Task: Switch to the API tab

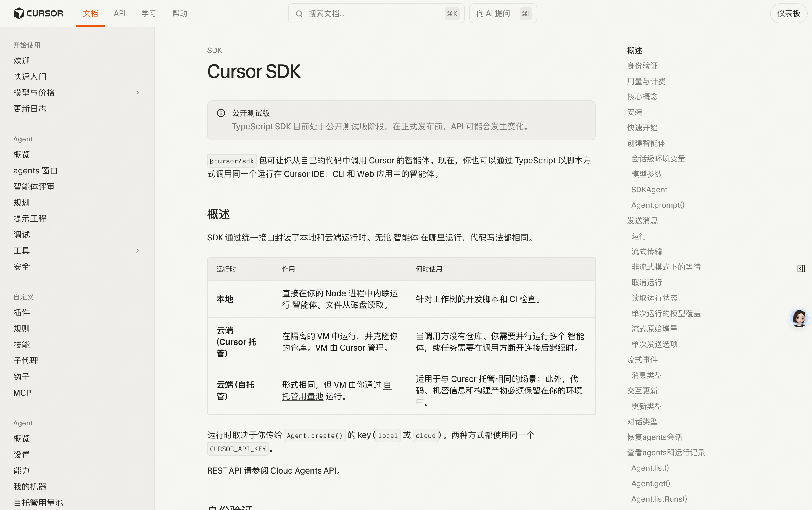Action: 119,14
